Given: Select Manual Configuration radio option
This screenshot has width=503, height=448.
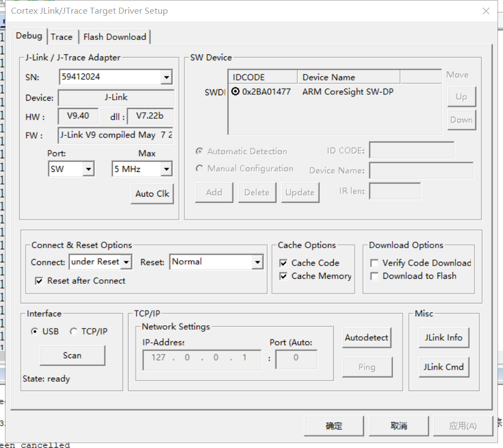Looking at the screenshot, I should (200, 169).
